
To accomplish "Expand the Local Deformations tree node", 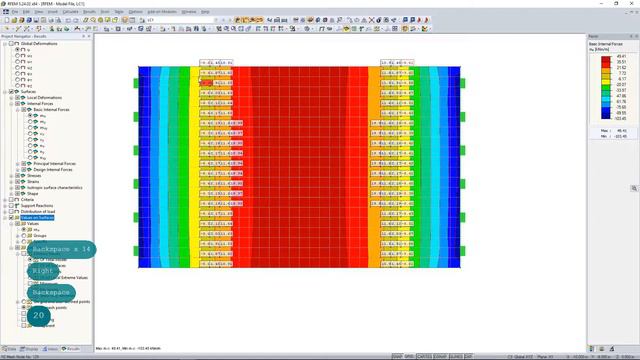I will 11,98.
